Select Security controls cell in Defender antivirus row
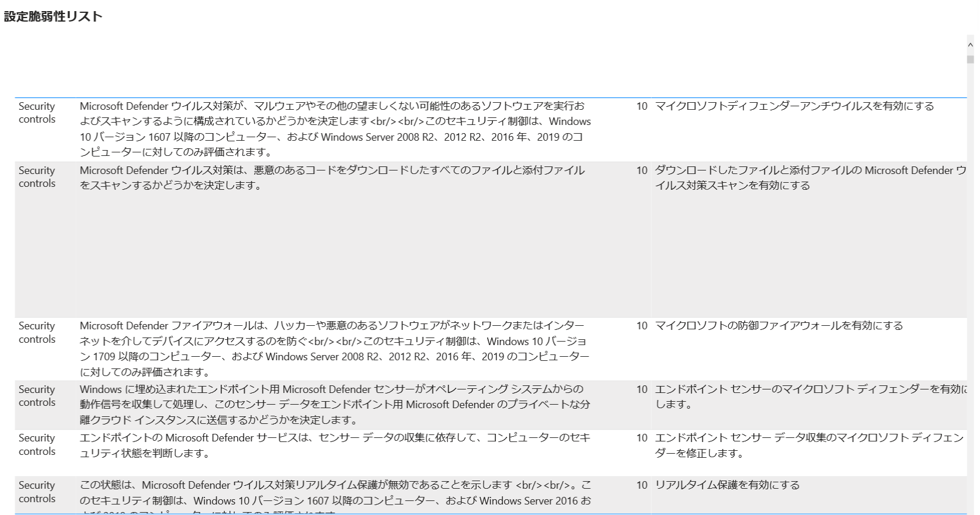This screenshot has height=515, width=980. point(37,113)
